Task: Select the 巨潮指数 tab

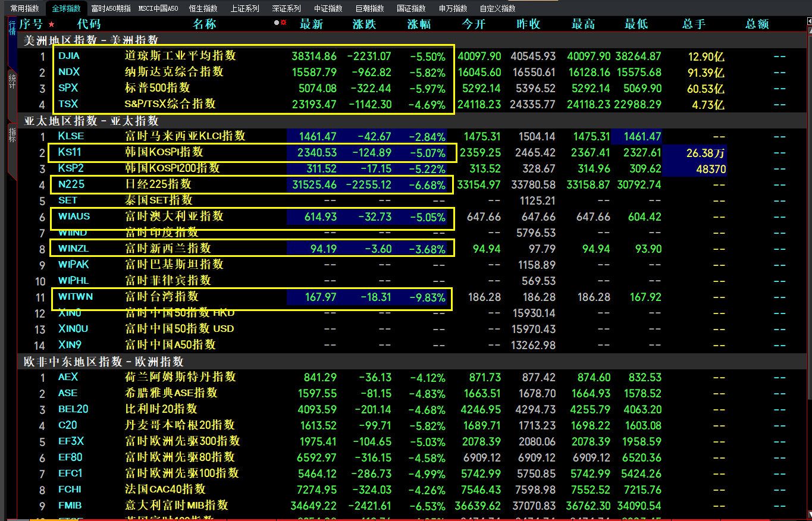Action: pyautogui.click(x=370, y=8)
